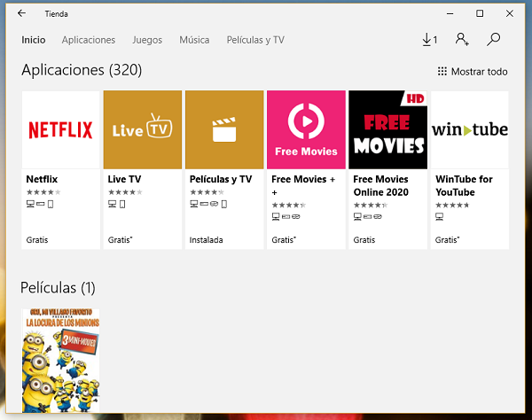Viewport: 532px width, 420px height.
Task: Minimize the Tienda window
Action: 450,13
